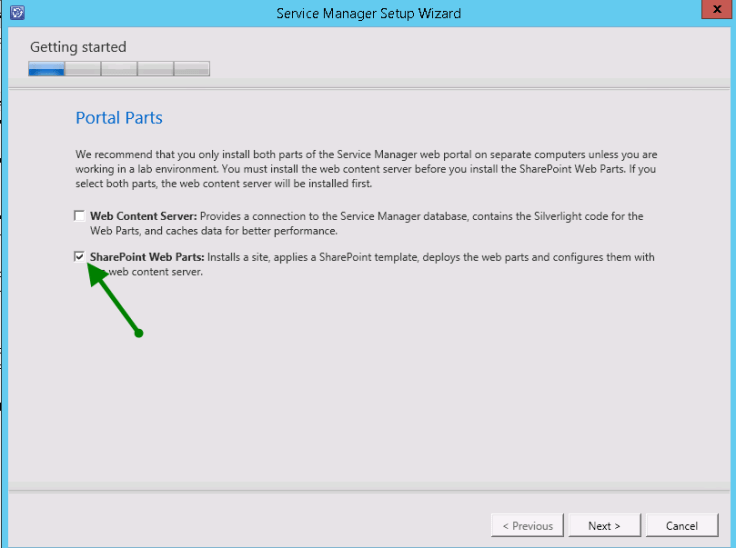Enable the Web Content Server checkbox
The width and height of the screenshot is (736, 548).
click(79, 216)
